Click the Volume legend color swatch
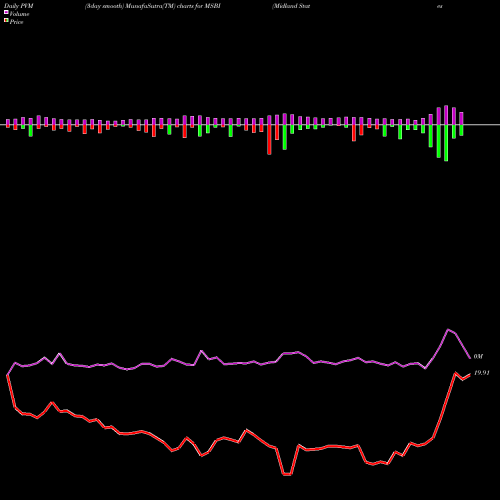Screen dimensions: 500x500 (6, 12)
